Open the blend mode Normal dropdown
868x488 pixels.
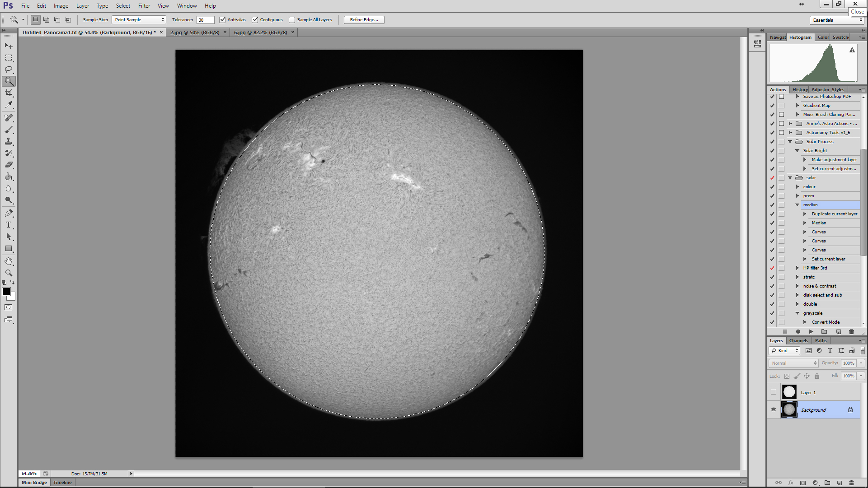pyautogui.click(x=793, y=363)
